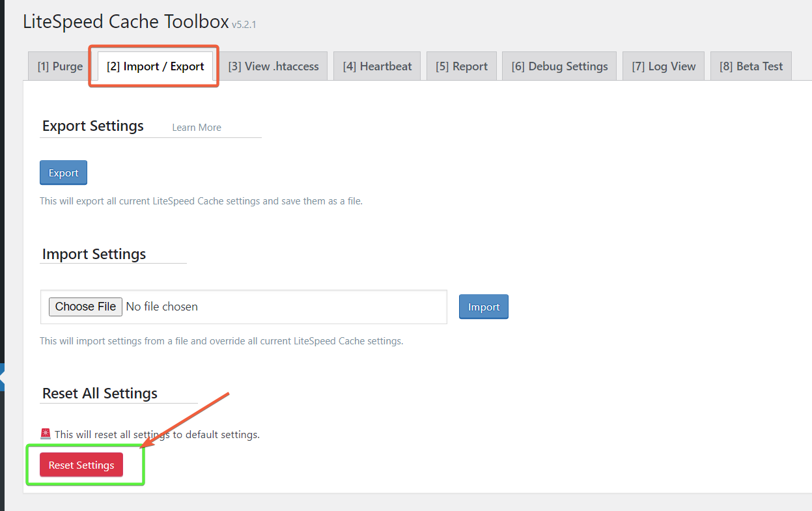This screenshot has width=812, height=511.
Task: Switch to the Log View tab
Action: [x=664, y=66]
